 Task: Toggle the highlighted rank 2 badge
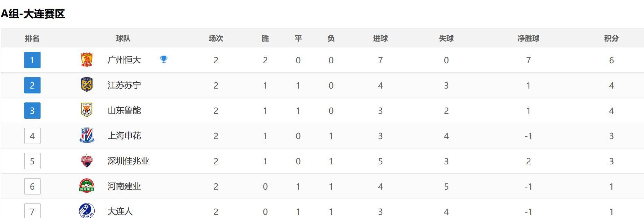pos(32,85)
